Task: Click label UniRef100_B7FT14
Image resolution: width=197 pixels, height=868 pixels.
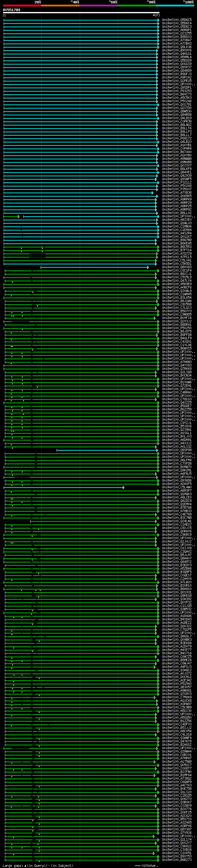Action: (x=177, y=250)
